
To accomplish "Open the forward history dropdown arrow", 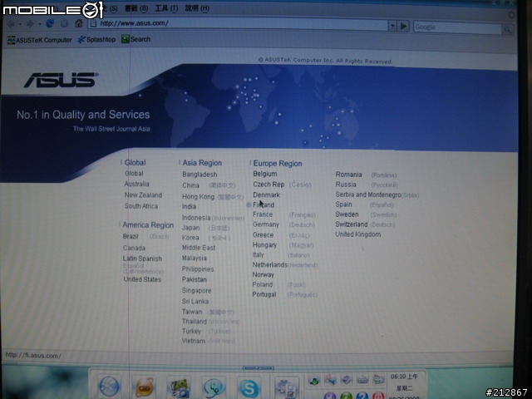I will (x=40, y=24).
